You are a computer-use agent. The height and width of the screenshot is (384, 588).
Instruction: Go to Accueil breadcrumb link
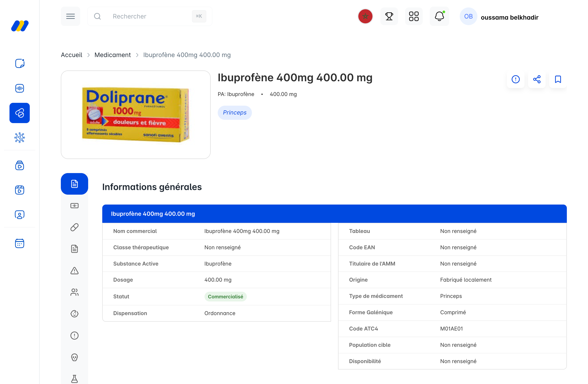pos(71,55)
